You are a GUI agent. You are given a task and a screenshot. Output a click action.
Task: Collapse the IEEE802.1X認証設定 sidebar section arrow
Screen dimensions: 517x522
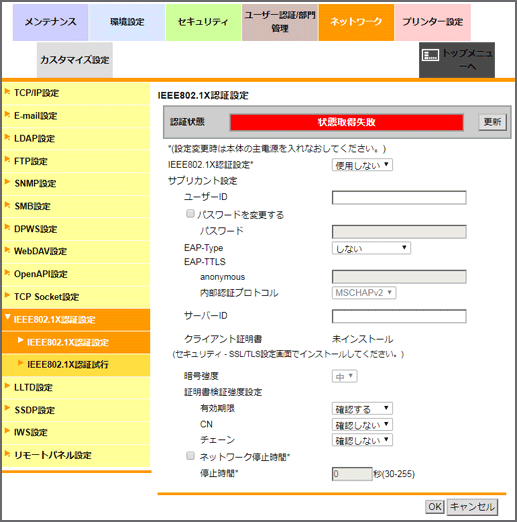click(8, 317)
